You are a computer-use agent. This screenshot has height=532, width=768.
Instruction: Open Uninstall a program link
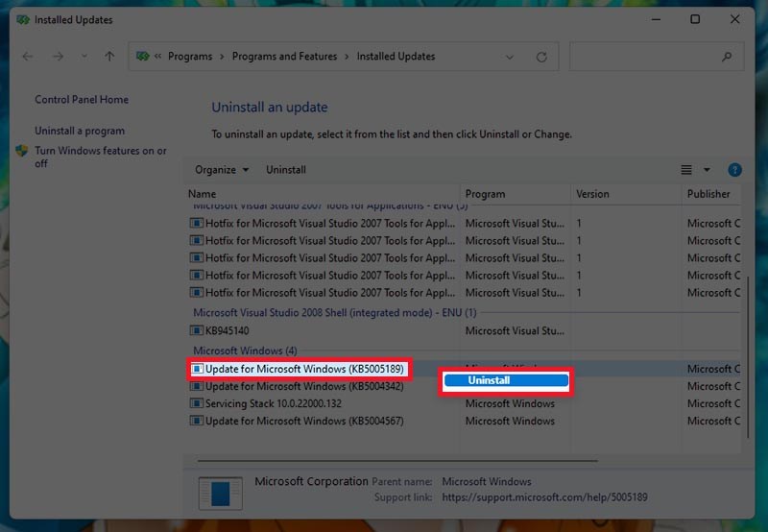click(80, 131)
